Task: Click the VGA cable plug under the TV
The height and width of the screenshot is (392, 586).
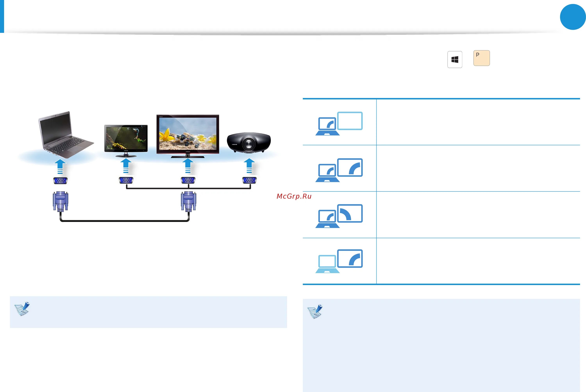Action: (188, 201)
